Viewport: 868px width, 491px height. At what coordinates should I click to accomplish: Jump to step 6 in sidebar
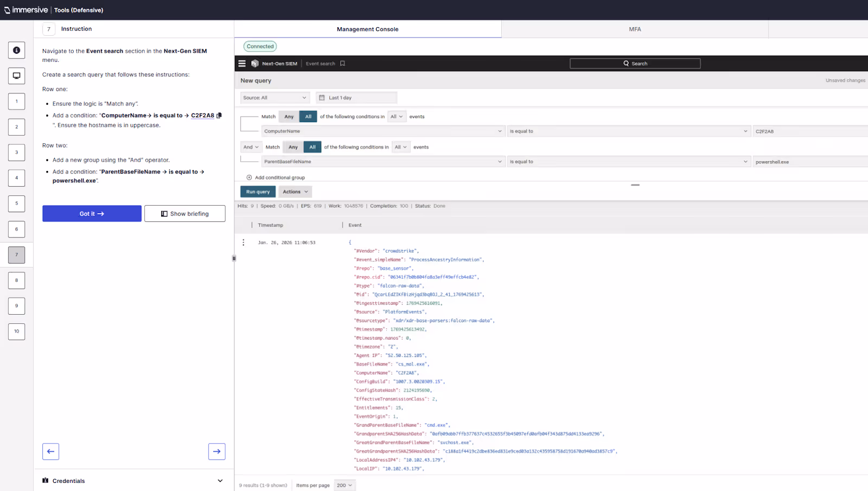16,229
